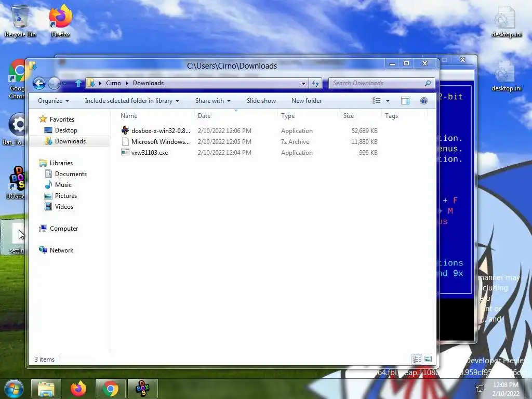Open the Videos library
Viewport: 532px width, 399px height.
tap(64, 207)
